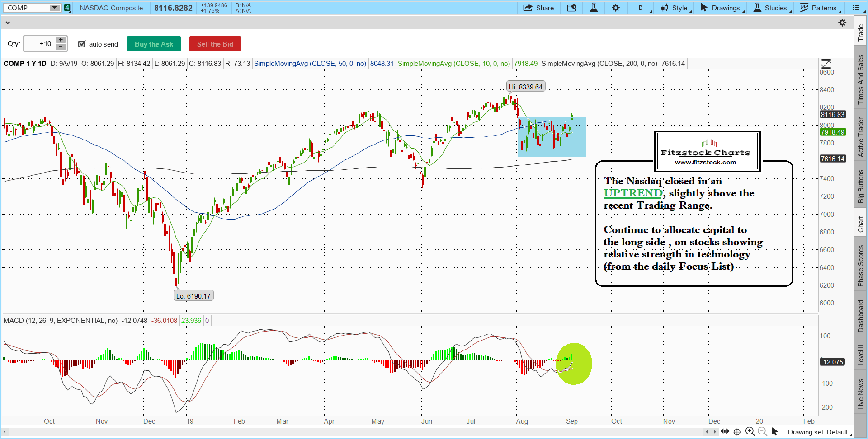Open the Share menu in the chart toolbar
868x439 pixels.
pyautogui.click(x=538, y=8)
